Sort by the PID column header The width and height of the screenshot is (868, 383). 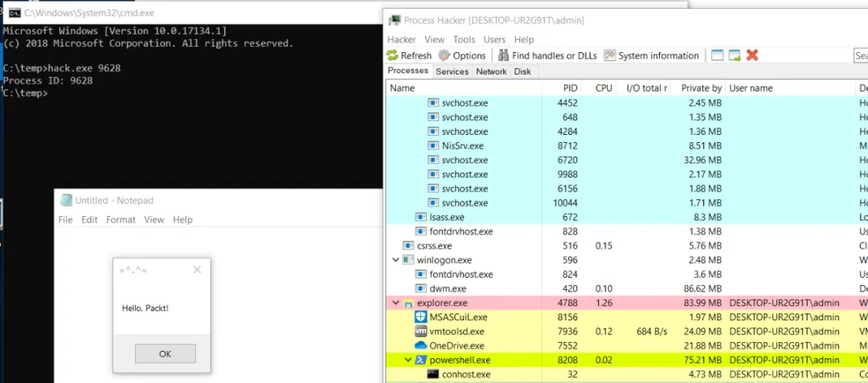tap(562, 88)
